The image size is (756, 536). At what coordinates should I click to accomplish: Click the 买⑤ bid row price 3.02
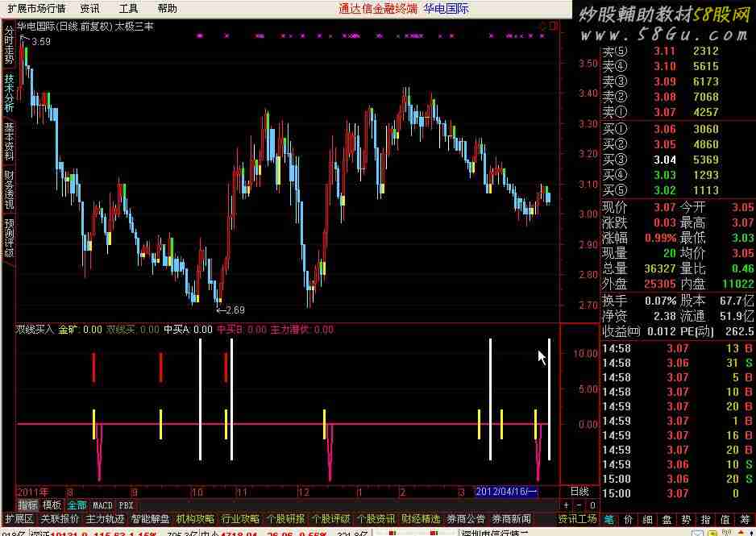coord(664,190)
